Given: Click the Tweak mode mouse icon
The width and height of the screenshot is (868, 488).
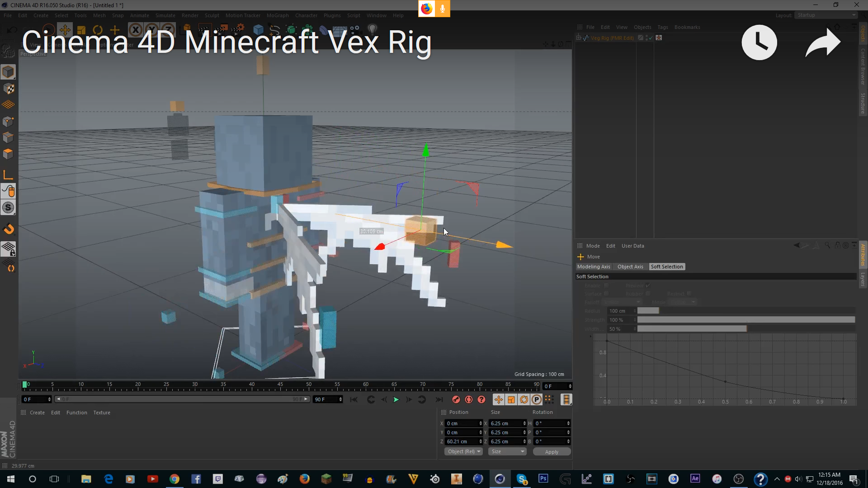Looking at the screenshot, I should click(8, 191).
